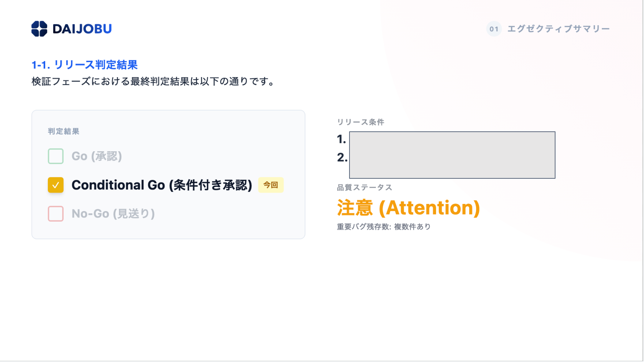Select the Conditional Go (条件付き承認) label
The image size is (644, 362).
coord(162,185)
